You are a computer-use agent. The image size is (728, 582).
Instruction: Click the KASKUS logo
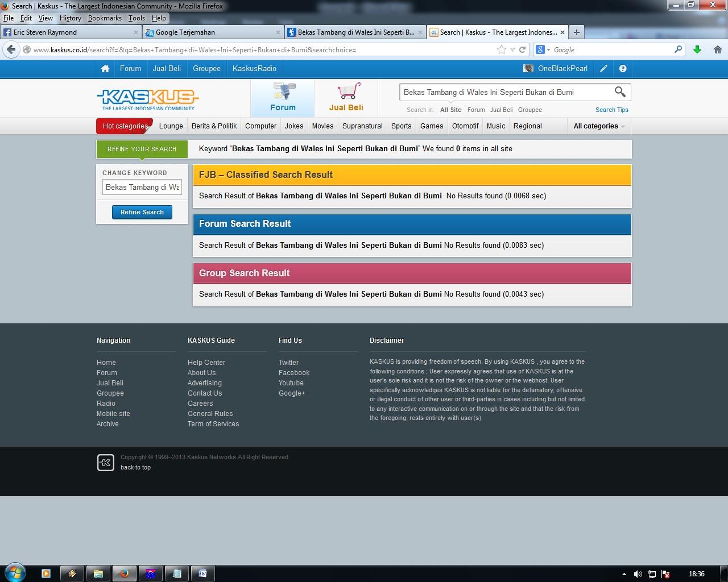pyautogui.click(x=148, y=99)
